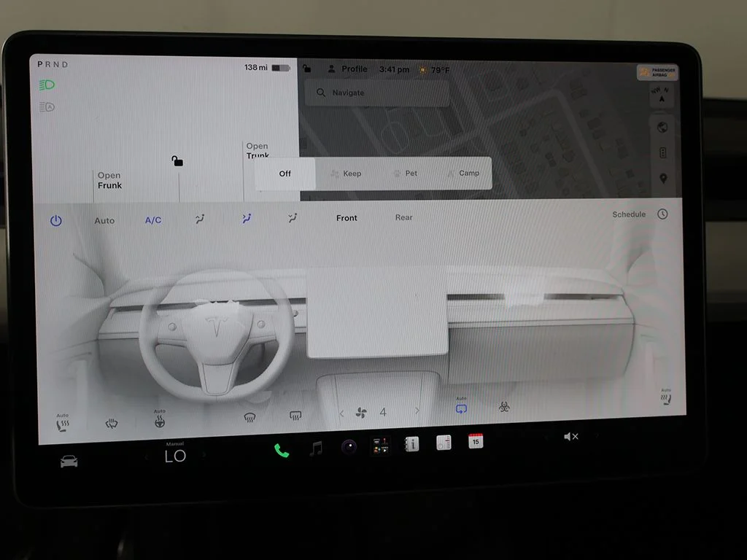Switch to the Front climate tab

[x=347, y=217]
